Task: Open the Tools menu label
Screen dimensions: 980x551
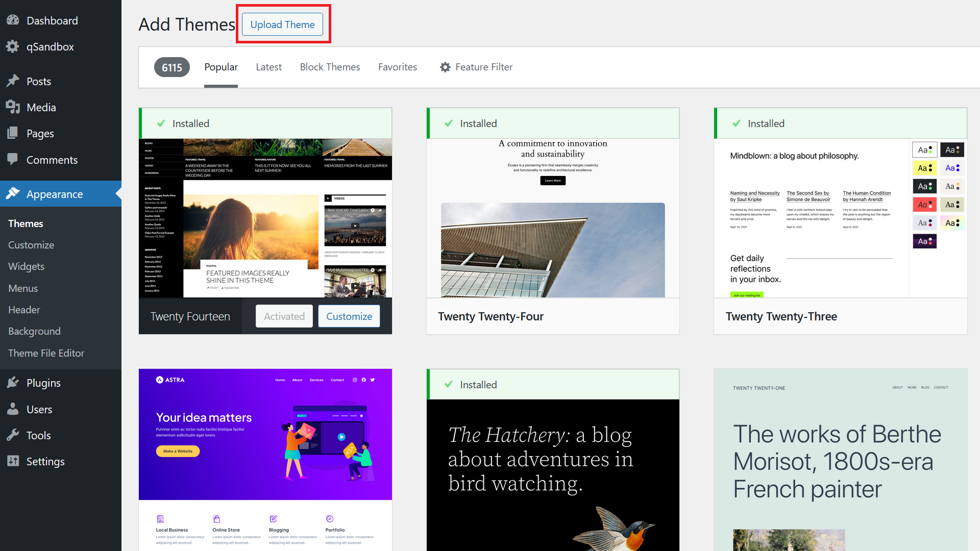Action: (x=39, y=435)
